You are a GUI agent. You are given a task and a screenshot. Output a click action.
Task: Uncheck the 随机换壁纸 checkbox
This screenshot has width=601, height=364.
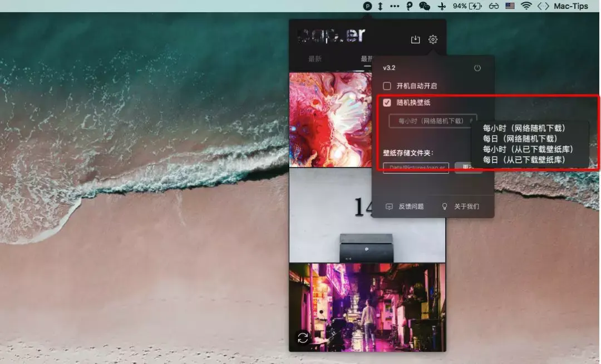386,103
